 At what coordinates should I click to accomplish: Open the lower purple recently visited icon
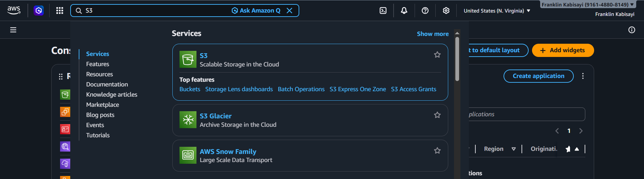click(x=65, y=164)
